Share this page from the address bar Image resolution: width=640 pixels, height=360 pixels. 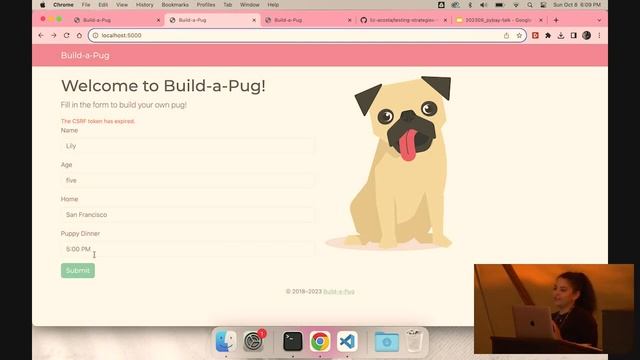tap(506, 36)
